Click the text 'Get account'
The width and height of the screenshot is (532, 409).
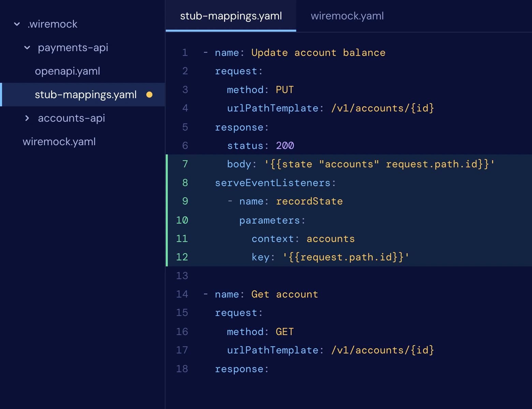coord(284,294)
